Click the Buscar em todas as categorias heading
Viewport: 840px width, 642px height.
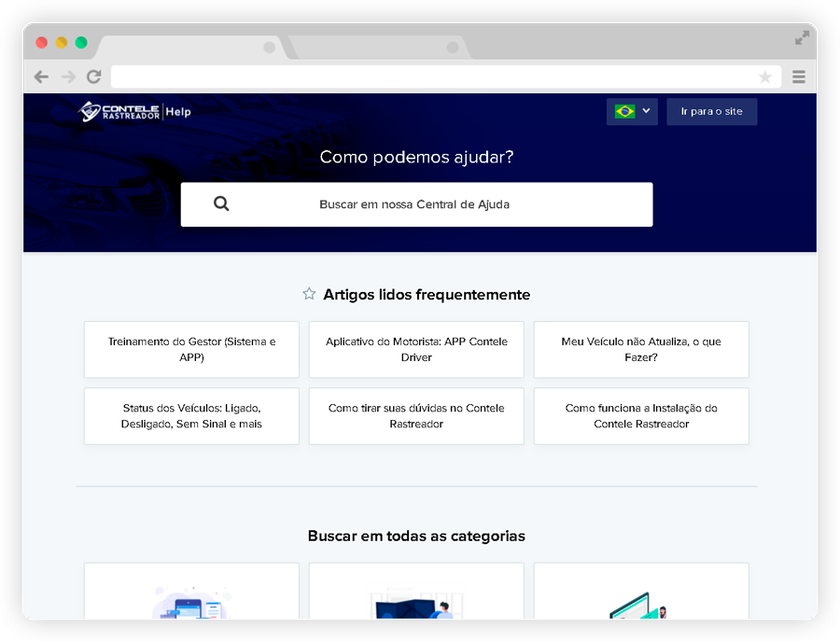416,536
